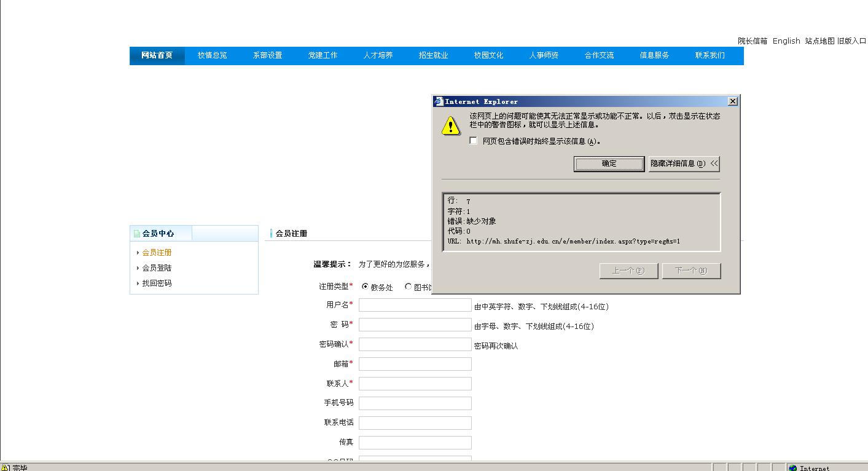This screenshot has height=471, width=868.
Task: Click the disabled 上一个 button
Action: pos(628,271)
